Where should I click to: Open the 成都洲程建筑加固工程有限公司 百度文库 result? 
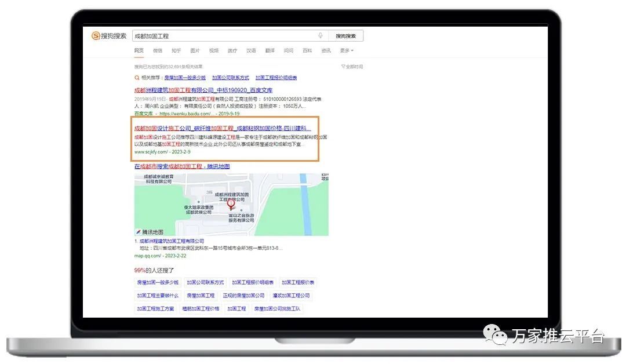pyautogui.click(x=203, y=90)
